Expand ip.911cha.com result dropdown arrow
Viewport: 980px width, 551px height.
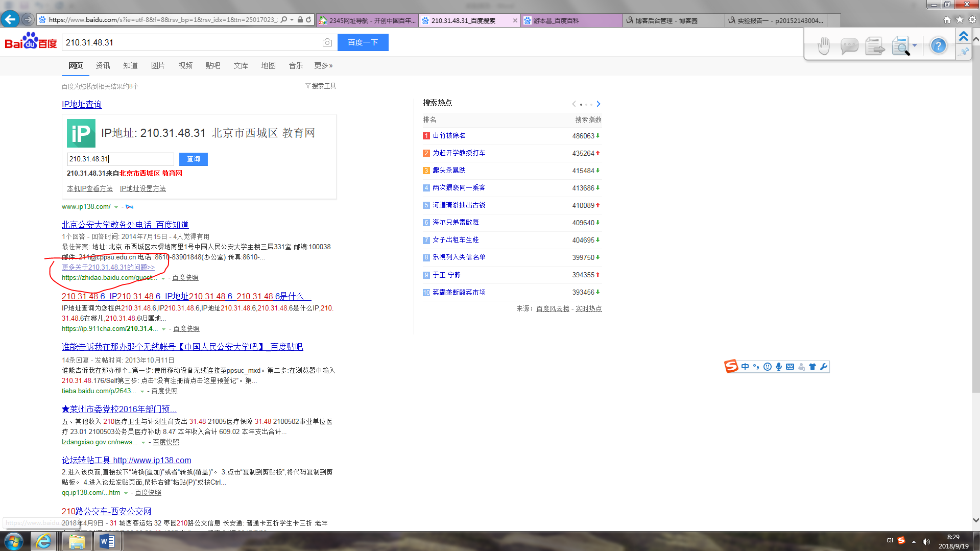pyautogui.click(x=163, y=329)
